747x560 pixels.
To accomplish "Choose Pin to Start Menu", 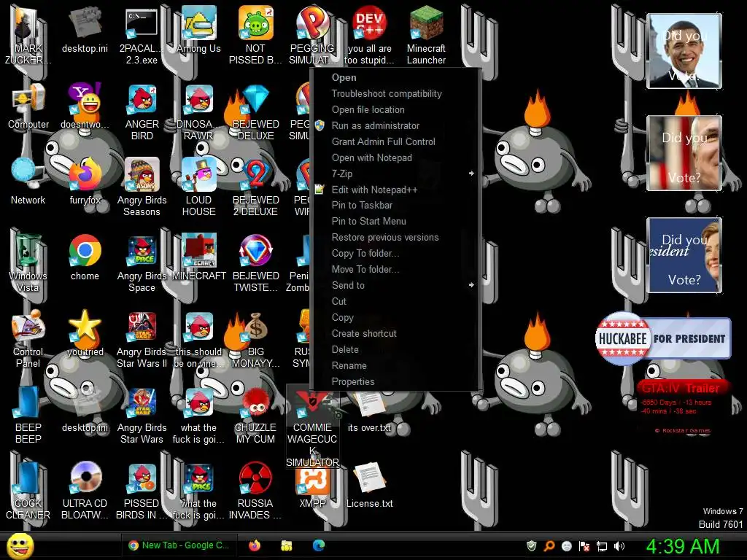I will [x=395, y=221].
